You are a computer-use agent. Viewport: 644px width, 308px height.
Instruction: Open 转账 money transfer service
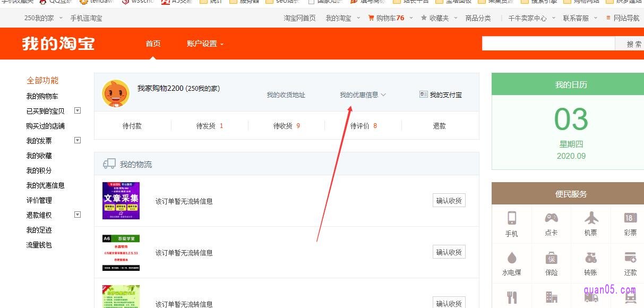pos(591,263)
